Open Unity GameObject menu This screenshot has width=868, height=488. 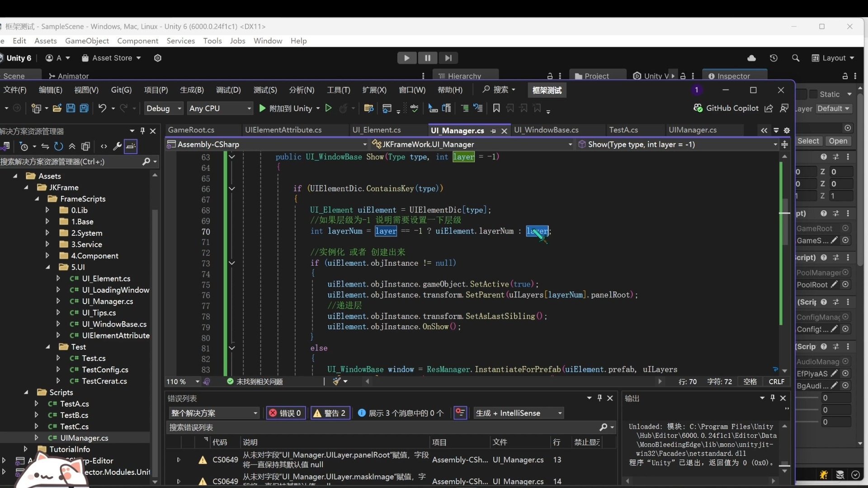pos(87,41)
